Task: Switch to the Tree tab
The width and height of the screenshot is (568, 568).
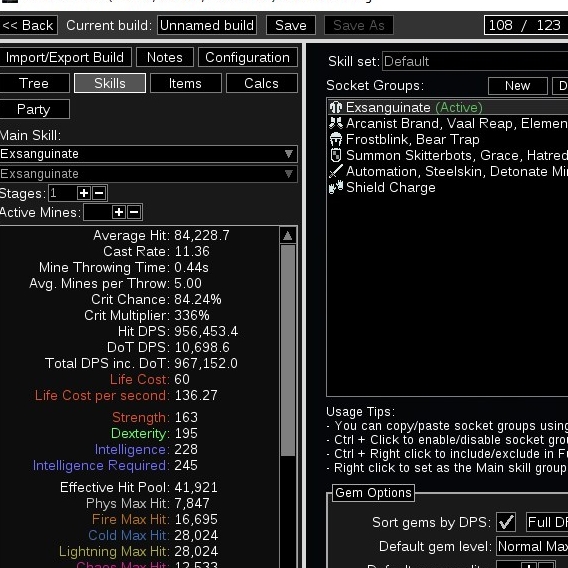Action: pos(34,83)
